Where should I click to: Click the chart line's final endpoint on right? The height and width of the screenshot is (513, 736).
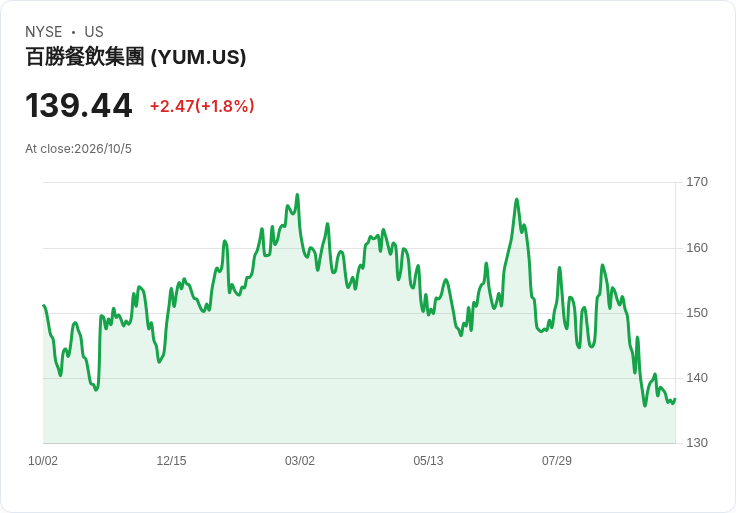[x=675, y=399]
